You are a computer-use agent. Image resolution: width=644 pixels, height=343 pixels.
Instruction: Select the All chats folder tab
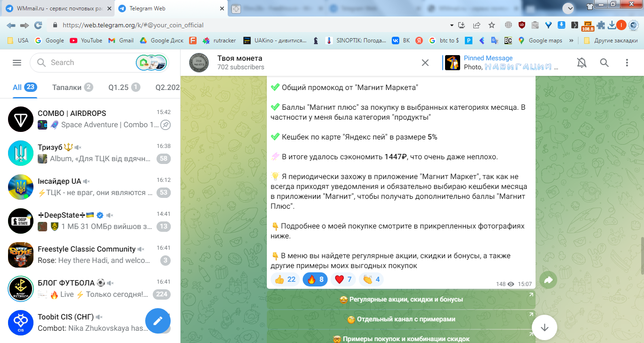[25, 87]
